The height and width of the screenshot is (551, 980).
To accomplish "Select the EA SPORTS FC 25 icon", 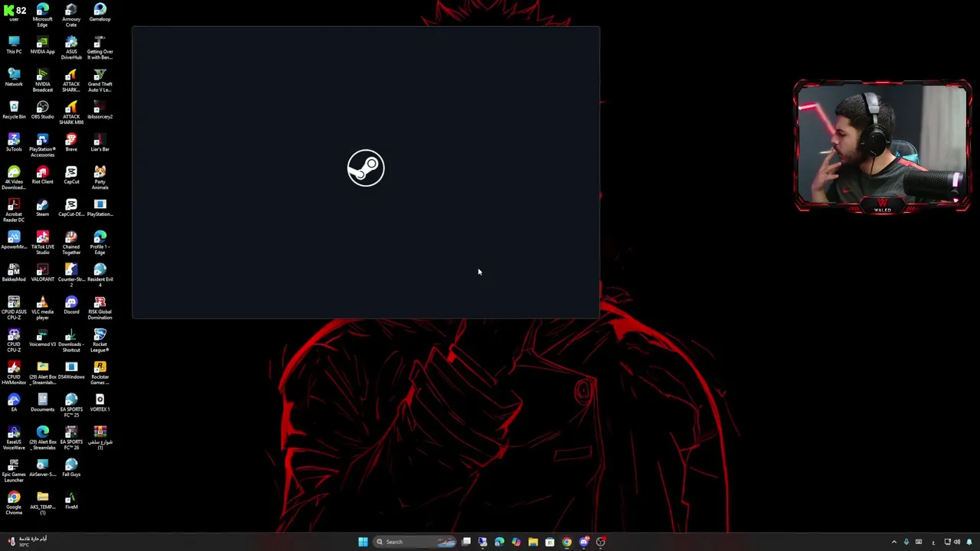I will click(71, 406).
